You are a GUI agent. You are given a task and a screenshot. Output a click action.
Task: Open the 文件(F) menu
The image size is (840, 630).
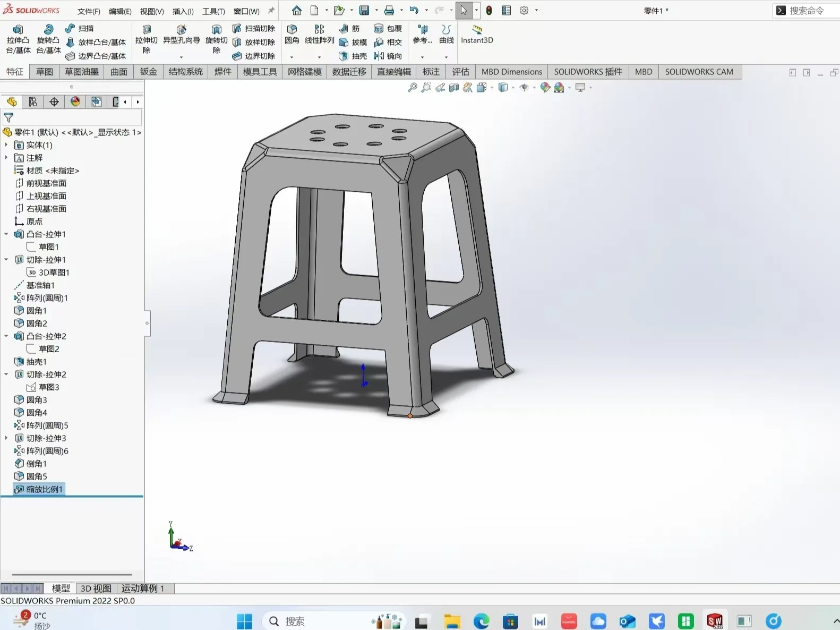click(x=89, y=11)
